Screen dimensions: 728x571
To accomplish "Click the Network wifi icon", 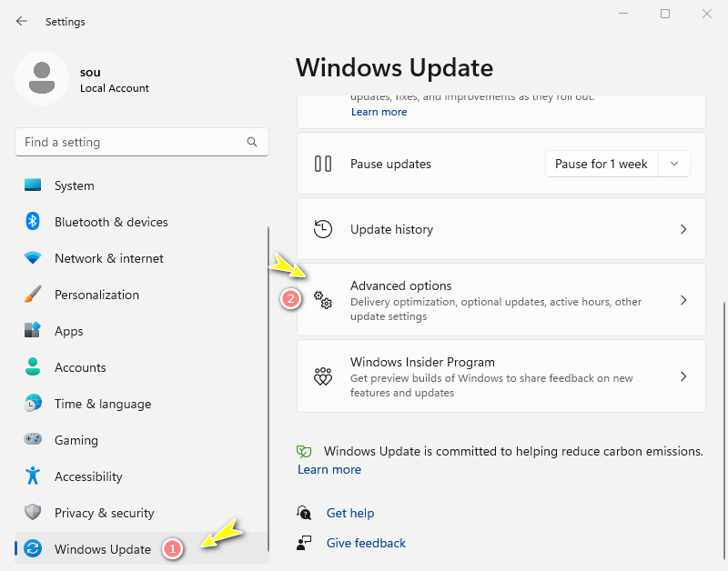I will pos(33,257).
